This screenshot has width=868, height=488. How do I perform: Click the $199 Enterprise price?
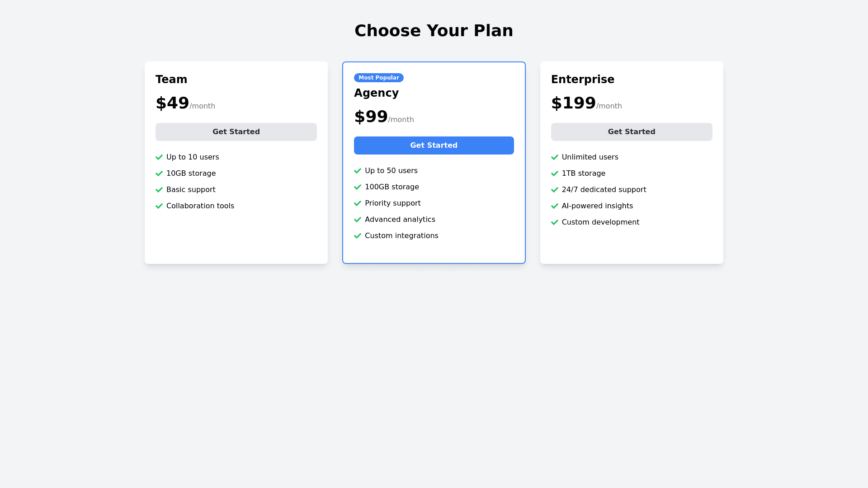573,103
